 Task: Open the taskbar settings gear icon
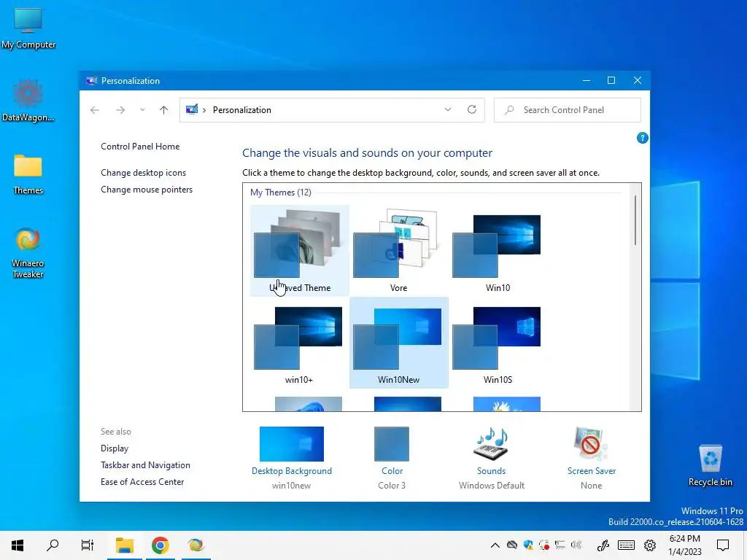click(x=650, y=545)
